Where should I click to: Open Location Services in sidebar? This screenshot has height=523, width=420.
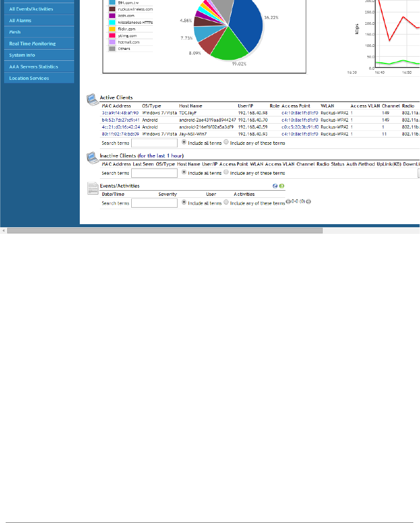tap(39, 78)
